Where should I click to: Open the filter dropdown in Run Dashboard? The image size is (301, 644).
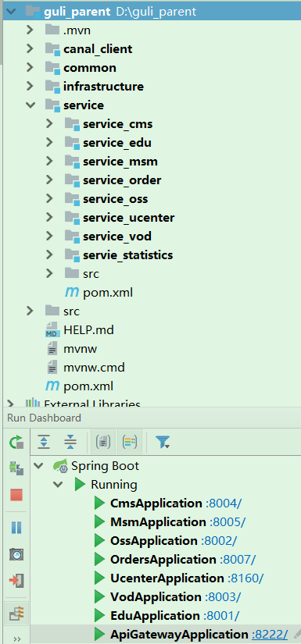(x=163, y=443)
